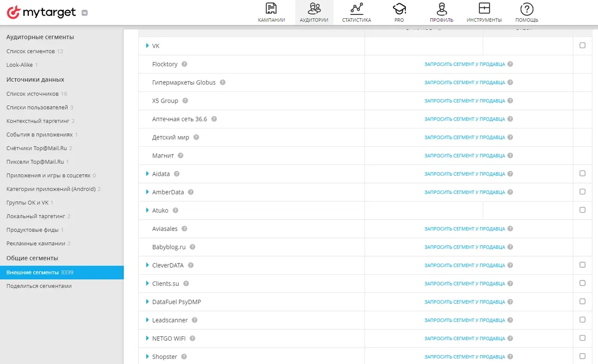Request segment from seller for Магнит

pos(464,156)
